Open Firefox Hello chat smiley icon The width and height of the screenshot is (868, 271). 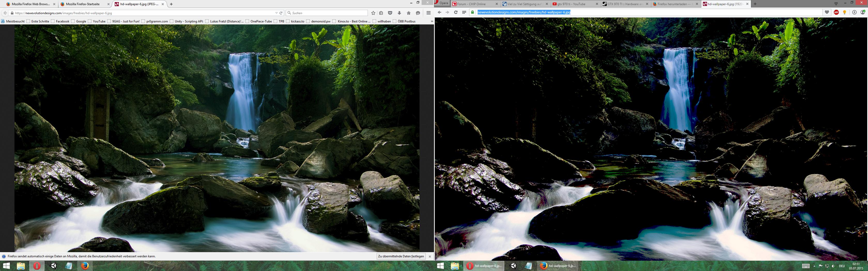point(418,13)
